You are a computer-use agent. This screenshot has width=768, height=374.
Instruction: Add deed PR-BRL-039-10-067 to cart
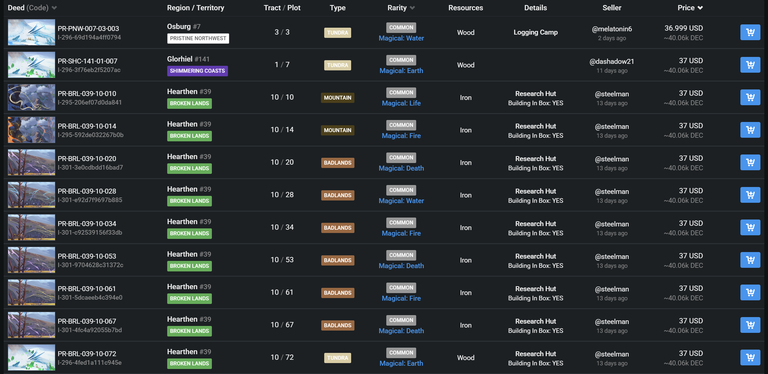[x=750, y=325]
